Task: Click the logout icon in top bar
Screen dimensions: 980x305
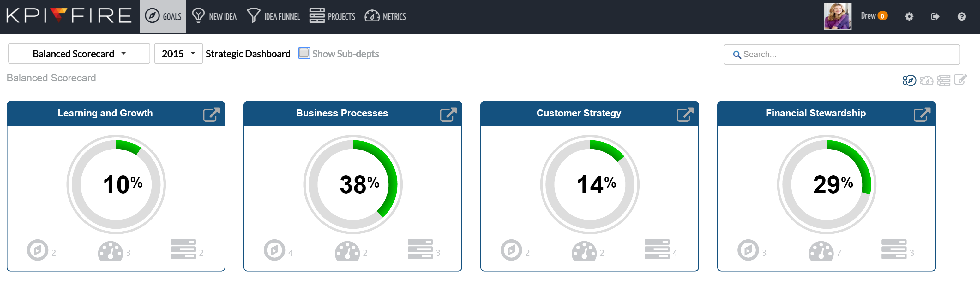Action: (935, 17)
